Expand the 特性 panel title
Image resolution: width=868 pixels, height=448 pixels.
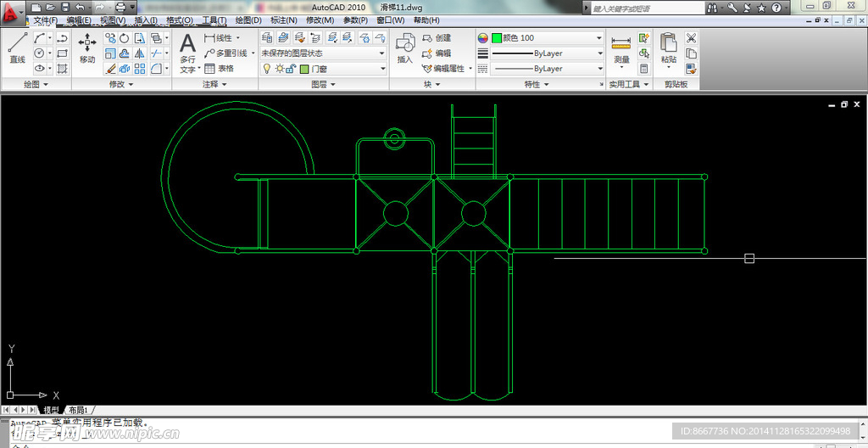[537, 84]
